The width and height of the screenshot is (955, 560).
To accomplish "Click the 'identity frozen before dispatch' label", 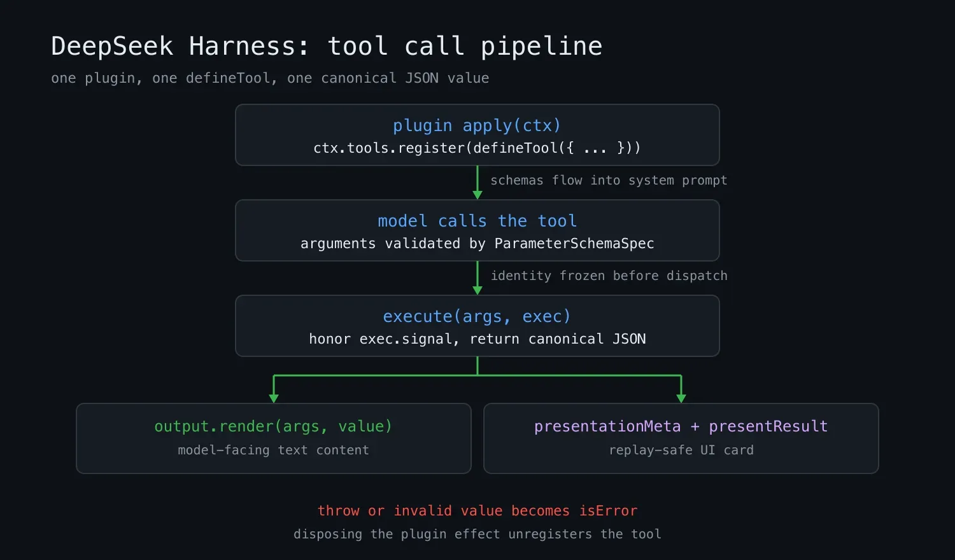I will click(x=609, y=276).
